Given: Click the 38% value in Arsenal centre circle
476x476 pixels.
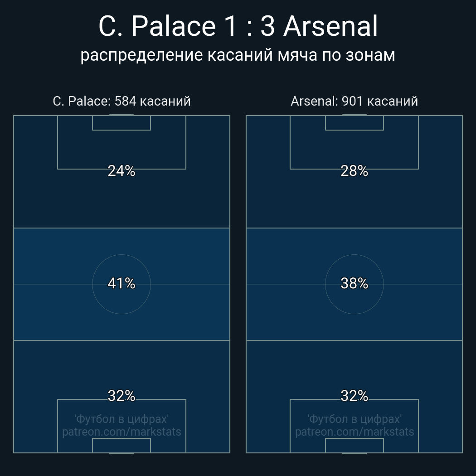Looking at the screenshot, I should pos(354,283).
